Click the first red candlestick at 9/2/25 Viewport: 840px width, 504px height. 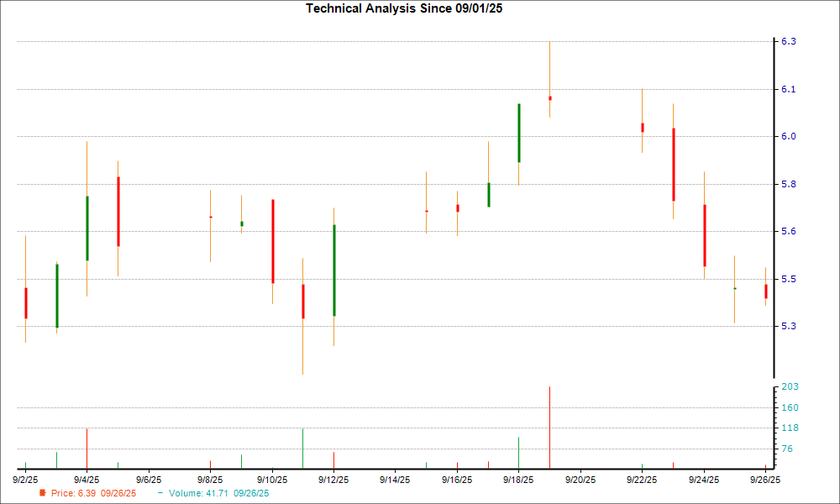pos(26,302)
